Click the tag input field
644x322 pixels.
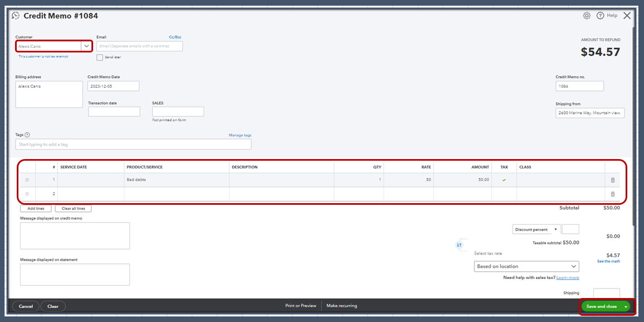click(x=133, y=144)
